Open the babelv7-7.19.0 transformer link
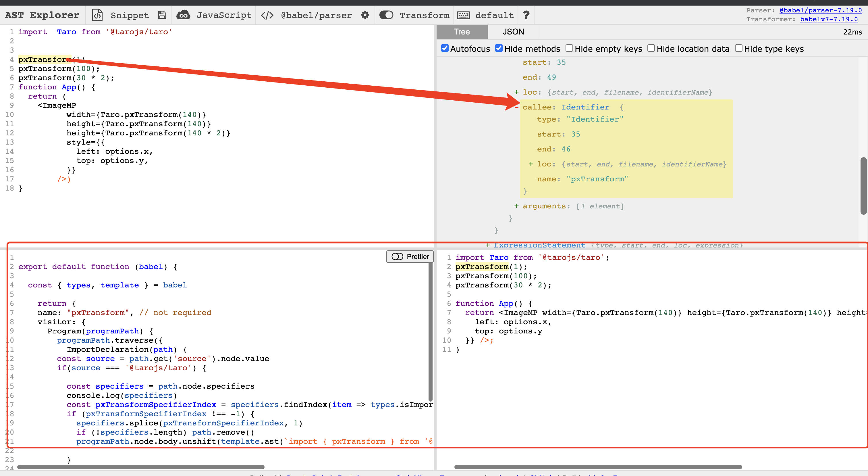This screenshot has height=476, width=868. [x=829, y=19]
